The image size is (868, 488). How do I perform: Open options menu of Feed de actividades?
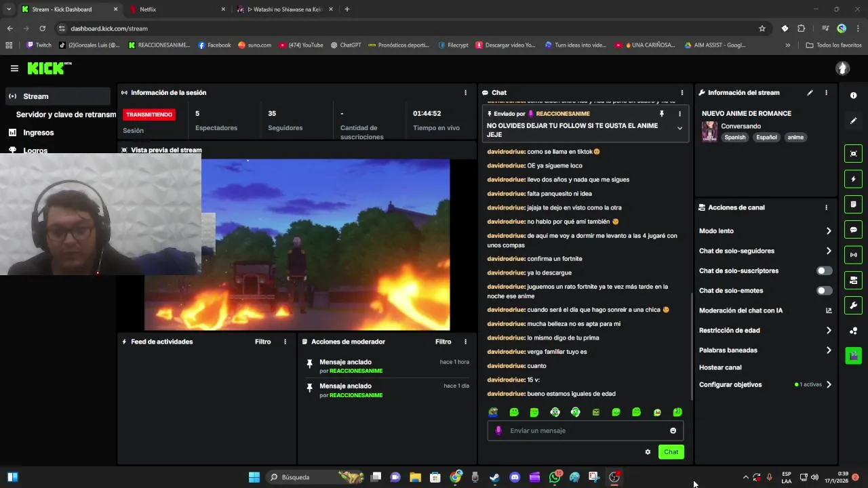click(285, 342)
